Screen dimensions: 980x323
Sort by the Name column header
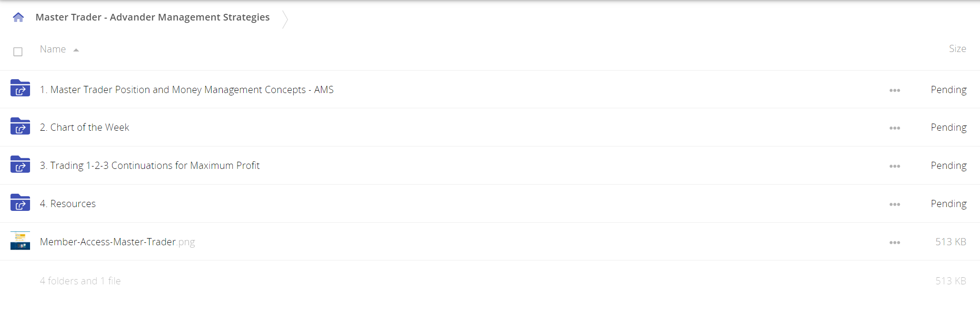(53, 49)
